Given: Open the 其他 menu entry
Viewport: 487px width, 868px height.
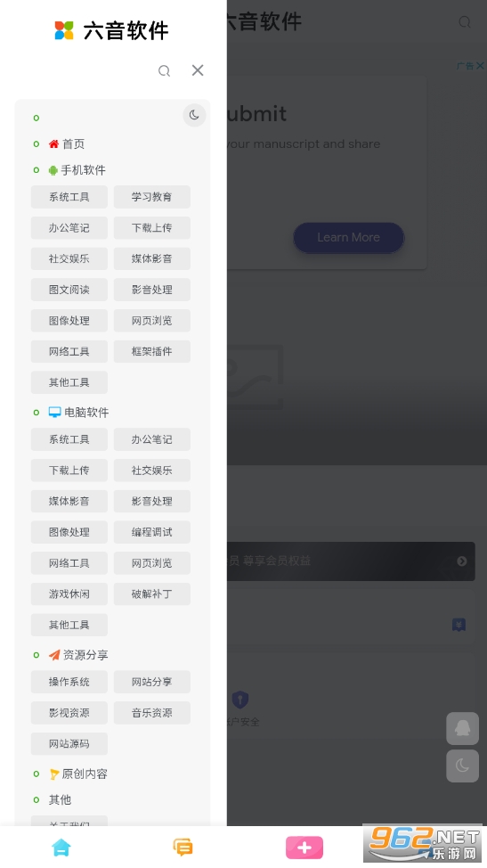Looking at the screenshot, I should 60,799.
